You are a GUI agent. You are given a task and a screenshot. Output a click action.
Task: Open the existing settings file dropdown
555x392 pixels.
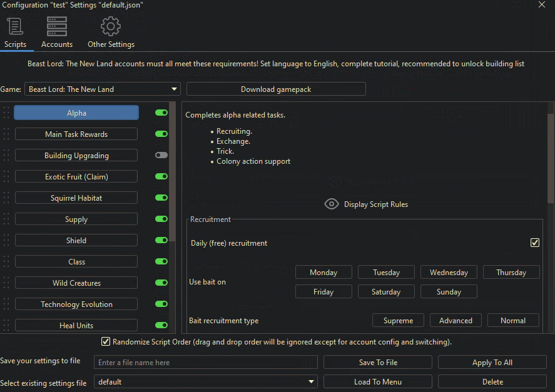coord(312,382)
